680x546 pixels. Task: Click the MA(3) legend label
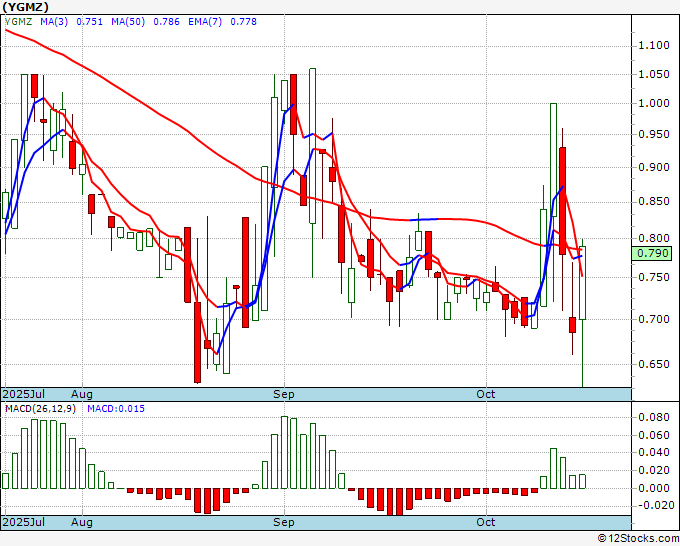pyautogui.click(x=54, y=22)
